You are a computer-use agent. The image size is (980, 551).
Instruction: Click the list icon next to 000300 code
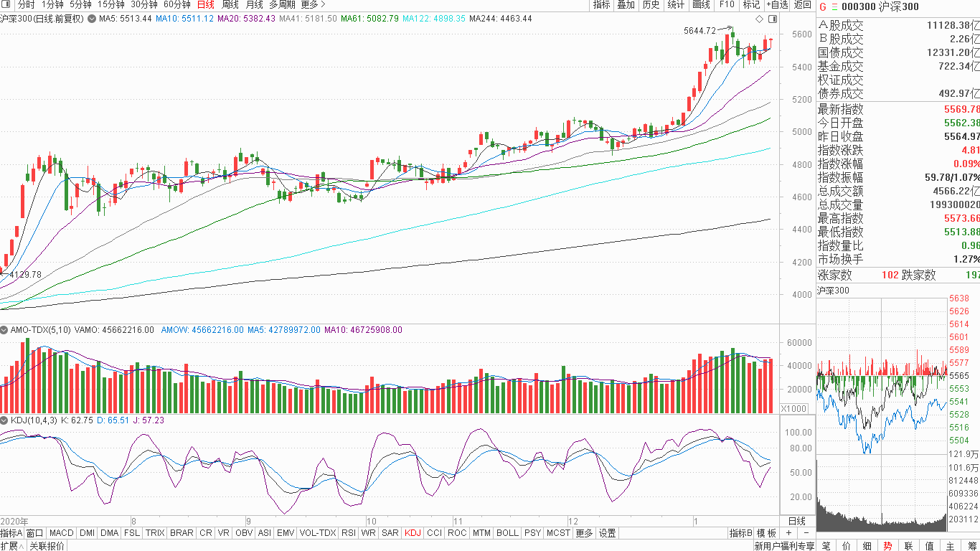coord(833,6)
